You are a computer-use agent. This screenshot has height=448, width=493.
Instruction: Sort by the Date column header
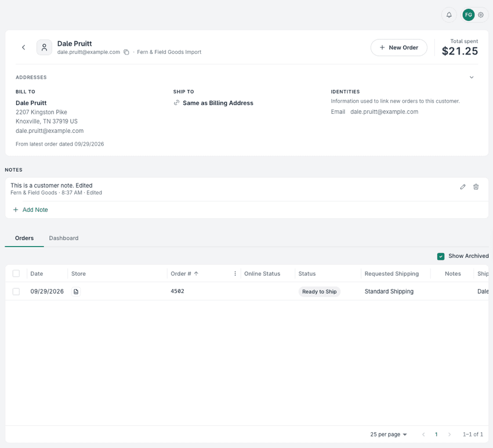tap(37, 274)
